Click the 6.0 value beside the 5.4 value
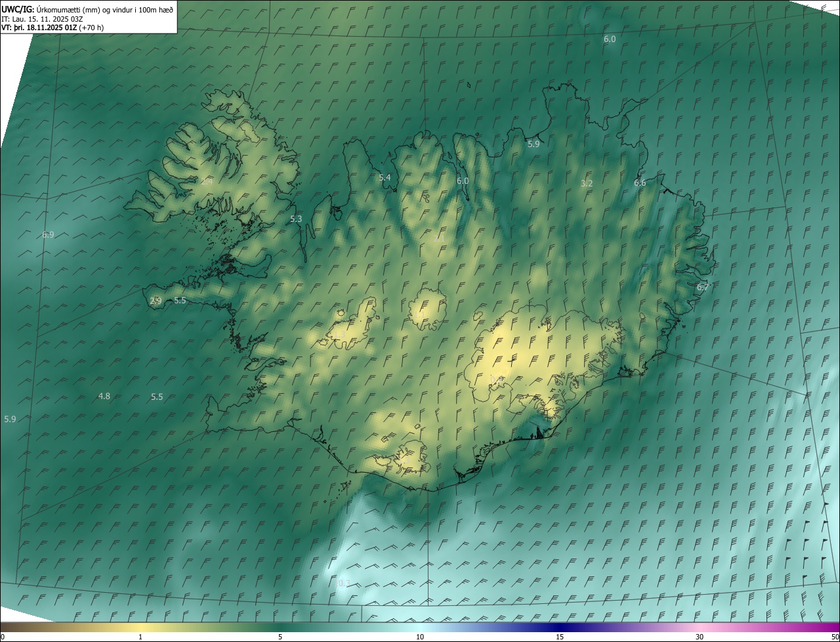The height and width of the screenshot is (642, 840). 463,181
